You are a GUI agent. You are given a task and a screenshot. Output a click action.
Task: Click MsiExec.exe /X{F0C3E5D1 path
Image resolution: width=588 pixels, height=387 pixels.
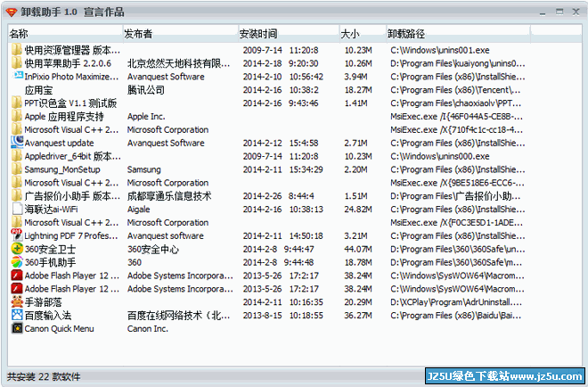coord(456,223)
